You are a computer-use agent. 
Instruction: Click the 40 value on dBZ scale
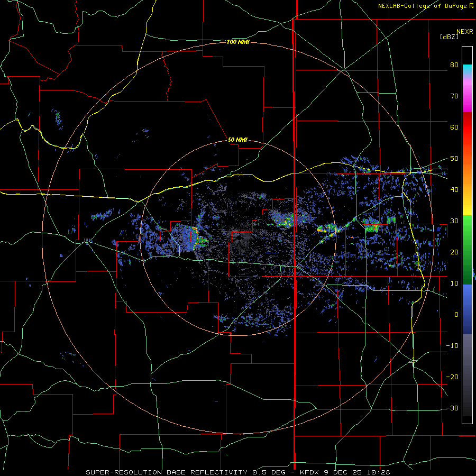[x=454, y=190]
